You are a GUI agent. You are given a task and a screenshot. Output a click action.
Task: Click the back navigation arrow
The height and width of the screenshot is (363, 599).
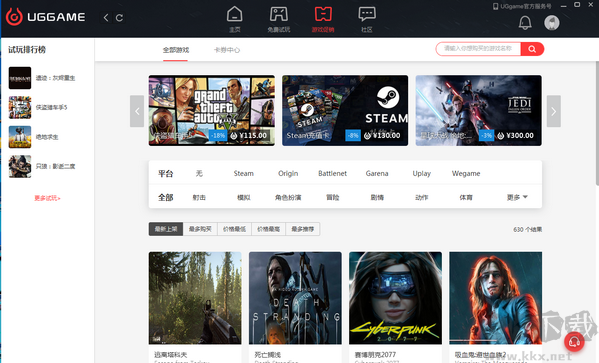pyautogui.click(x=106, y=18)
